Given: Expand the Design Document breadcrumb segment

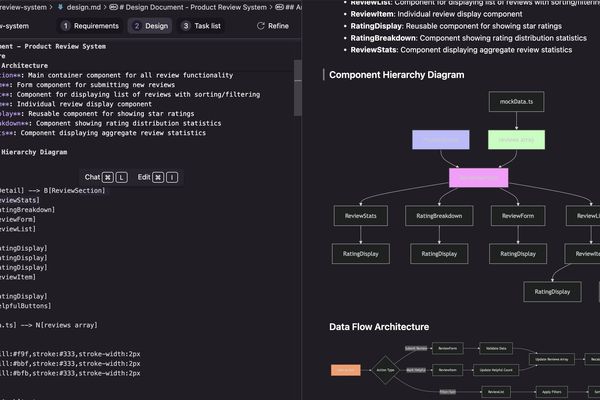Looking at the screenshot, I should [x=202, y=6].
